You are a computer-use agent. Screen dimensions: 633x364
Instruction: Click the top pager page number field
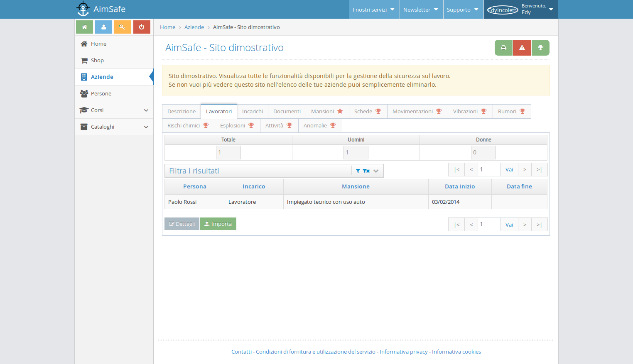tap(489, 169)
